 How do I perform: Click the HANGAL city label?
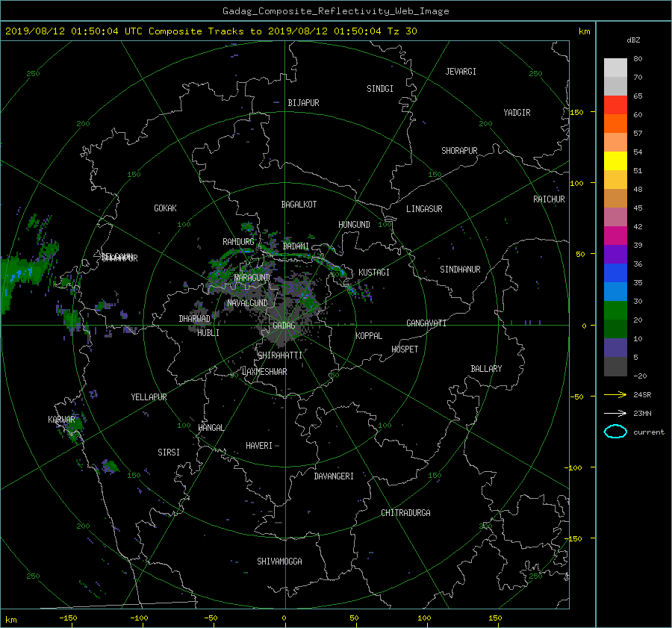(211, 428)
